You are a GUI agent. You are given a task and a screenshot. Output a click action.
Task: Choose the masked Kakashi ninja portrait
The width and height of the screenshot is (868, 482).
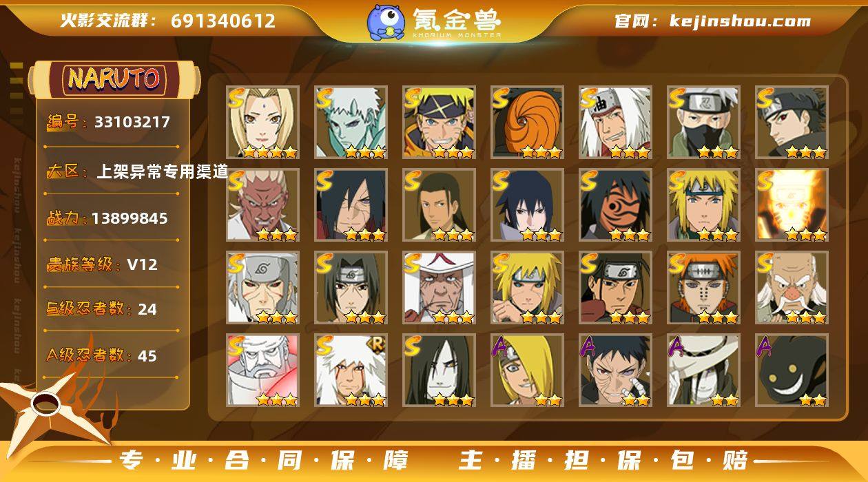(703, 122)
